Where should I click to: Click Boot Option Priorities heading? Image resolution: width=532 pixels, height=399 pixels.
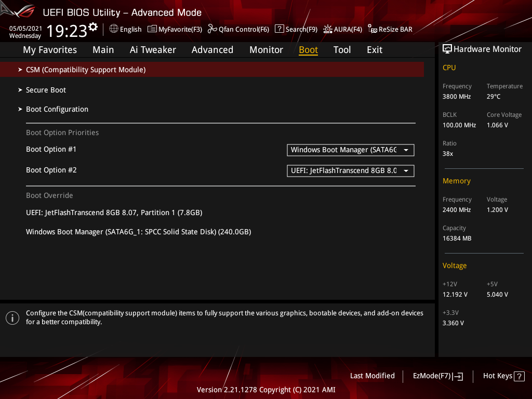pyautogui.click(x=62, y=132)
